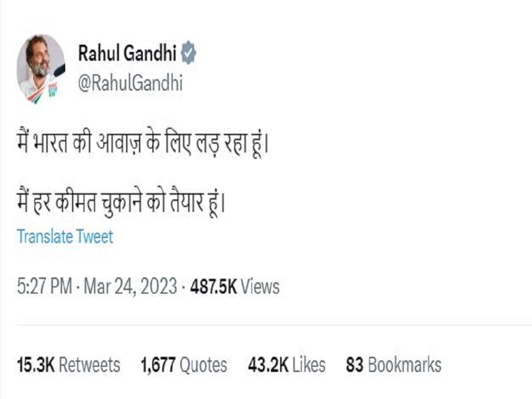532x399 pixels.
Task: Click the 5:27 PM timestamp
Action: point(44,287)
